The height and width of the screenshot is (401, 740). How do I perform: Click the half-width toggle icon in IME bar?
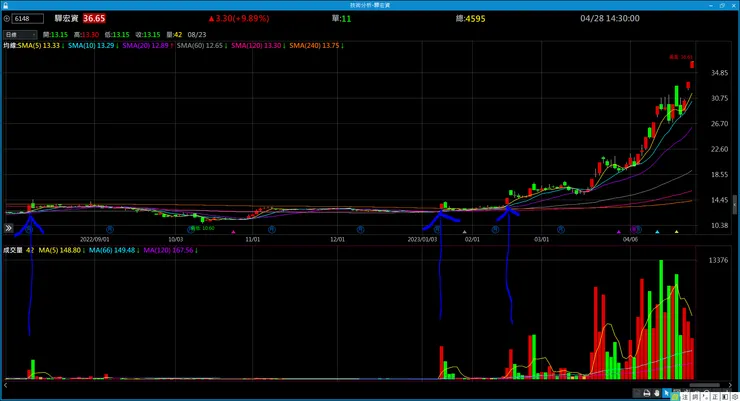725,397
